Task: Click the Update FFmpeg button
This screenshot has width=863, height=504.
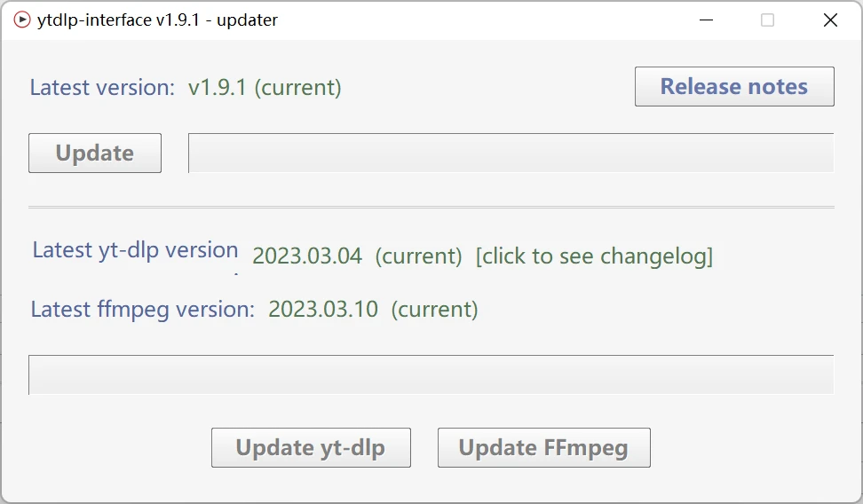Action: pyautogui.click(x=543, y=448)
